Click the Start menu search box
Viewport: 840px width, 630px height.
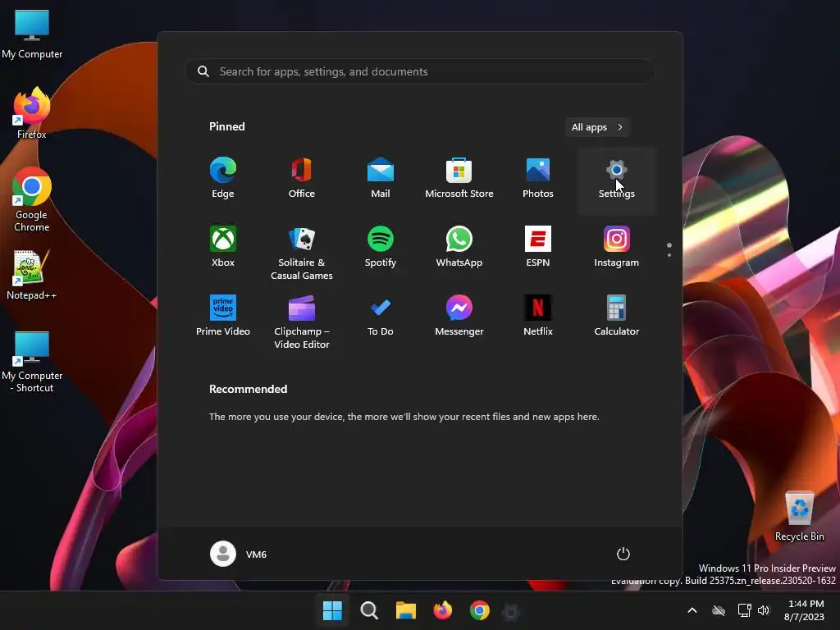tap(419, 72)
